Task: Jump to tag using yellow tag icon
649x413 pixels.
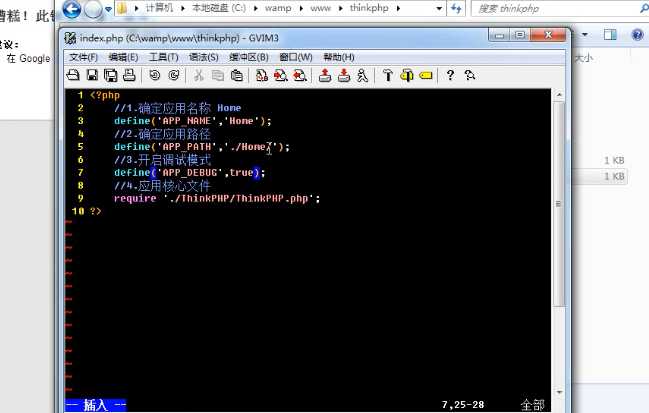Action: tap(426, 75)
